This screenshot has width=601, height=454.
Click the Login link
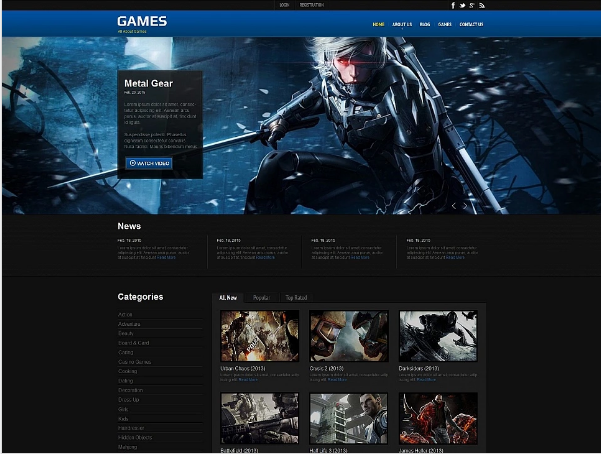pos(284,5)
